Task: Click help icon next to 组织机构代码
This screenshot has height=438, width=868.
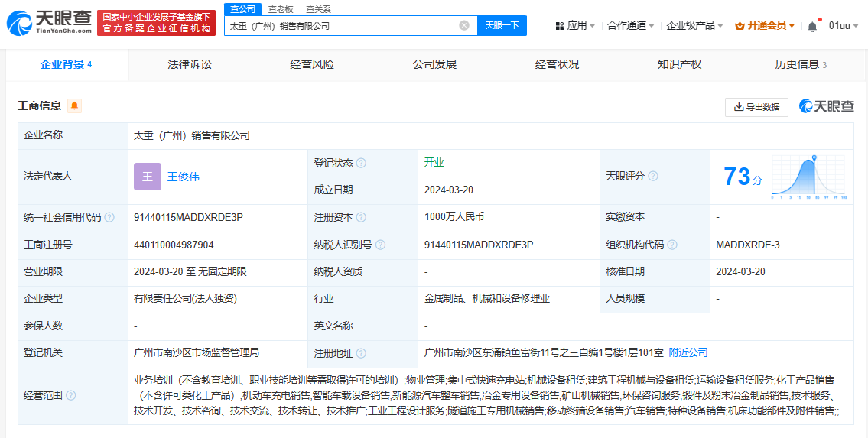Action: click(671, 245)
